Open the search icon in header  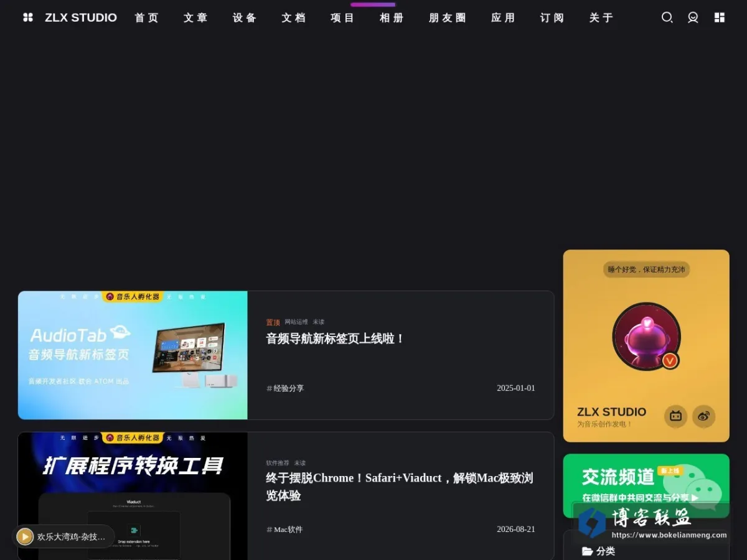(x=667, y=17)
